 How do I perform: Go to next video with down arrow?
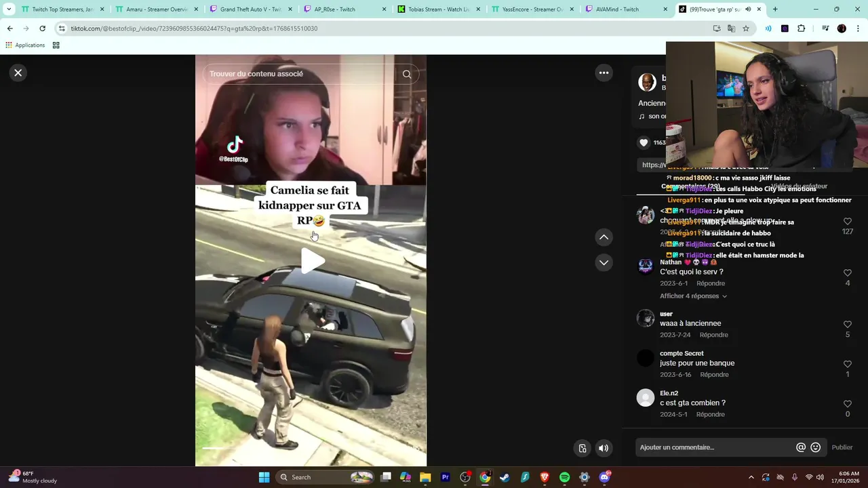[x=604, y=262]
